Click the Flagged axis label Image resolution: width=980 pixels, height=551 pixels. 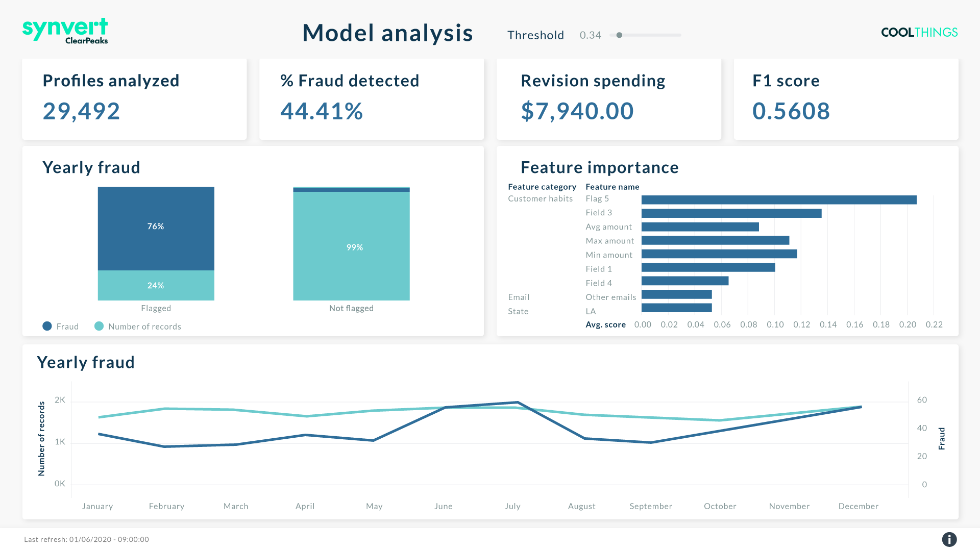(156, 309)
